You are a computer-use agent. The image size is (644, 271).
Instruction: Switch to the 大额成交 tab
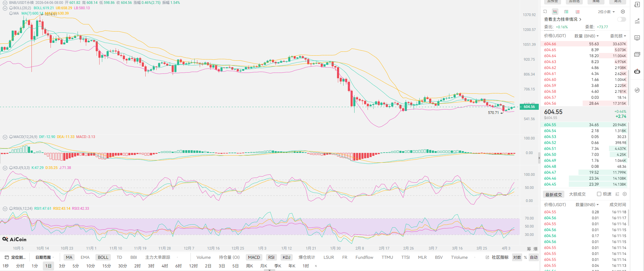(x=577, y=194)
